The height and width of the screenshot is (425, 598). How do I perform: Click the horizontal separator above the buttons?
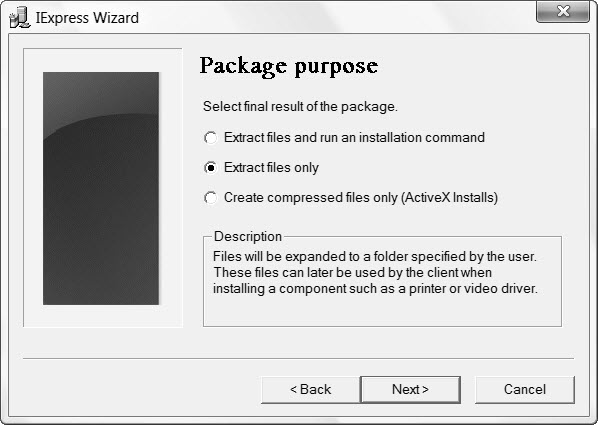298,359
